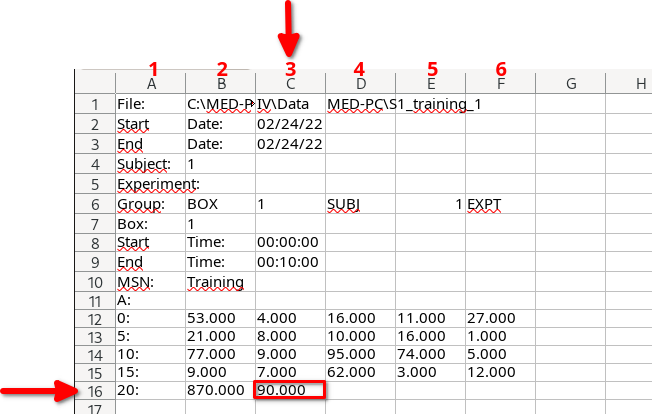The image size is (652, 414).
Task: Select the Experiment: cell
Action: 151,184
